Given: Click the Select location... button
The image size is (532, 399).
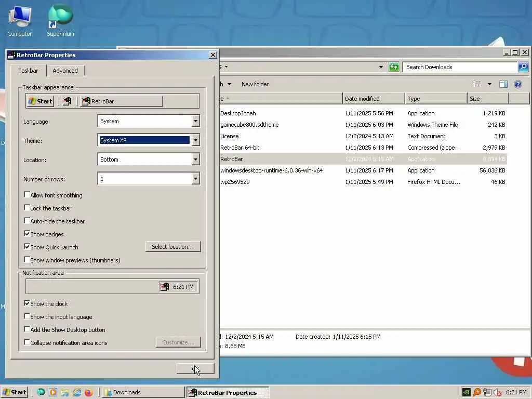Looking at the screenshot, I should pyautogui.click(x=173, y=247).
